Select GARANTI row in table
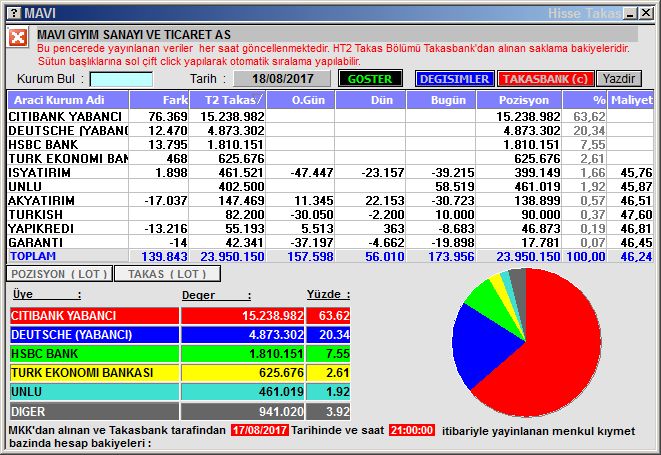Viewport: 661px width, 455px height. (330, 242)
